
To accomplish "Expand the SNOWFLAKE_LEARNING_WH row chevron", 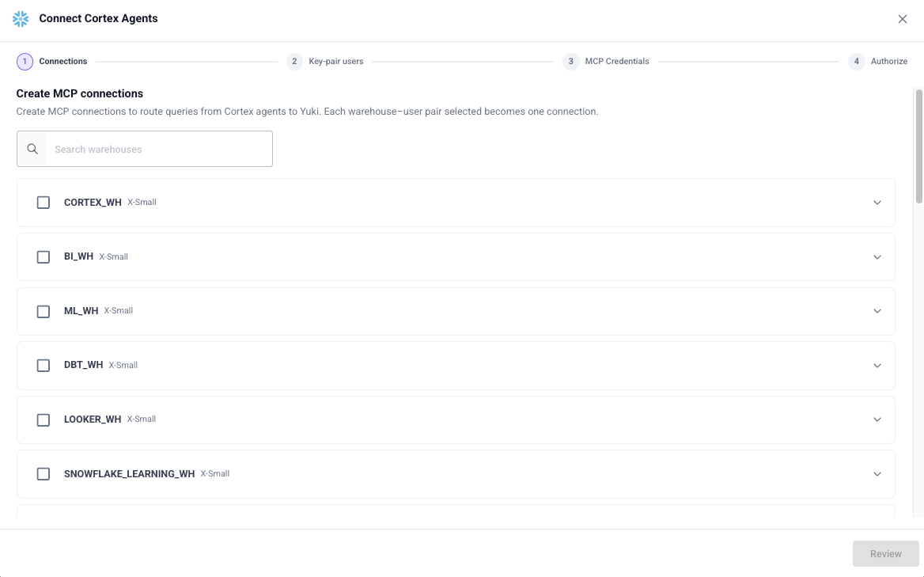I will 877,474.
